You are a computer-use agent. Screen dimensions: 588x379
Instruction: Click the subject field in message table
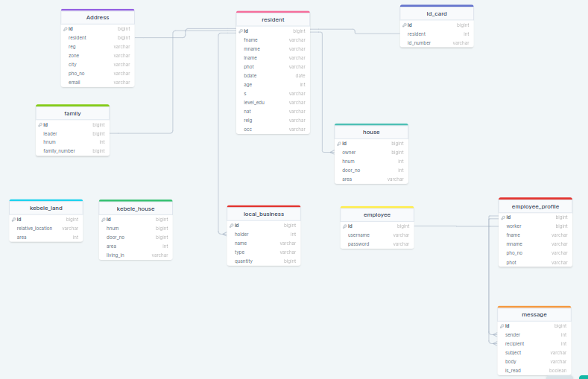[x=534, y=353]
